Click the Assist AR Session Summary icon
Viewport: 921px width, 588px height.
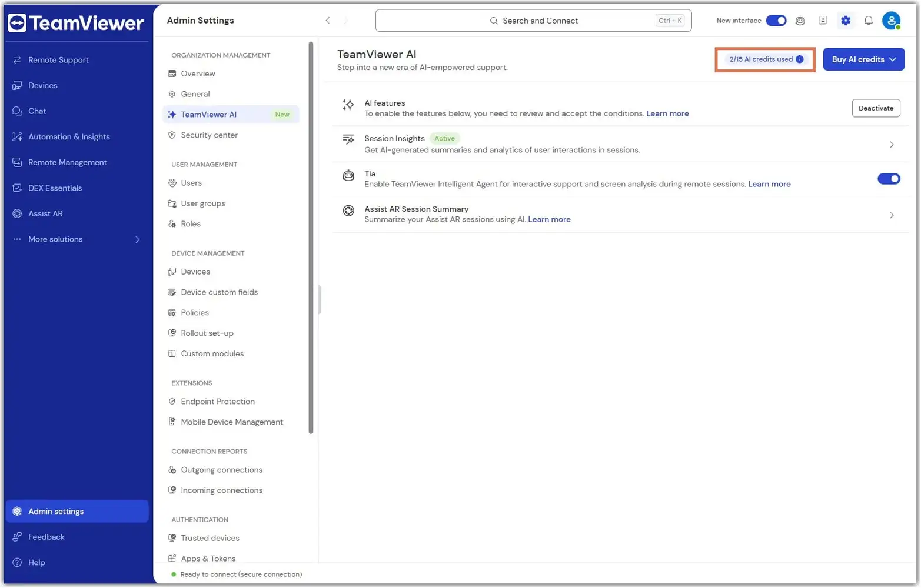pos(348,211)
